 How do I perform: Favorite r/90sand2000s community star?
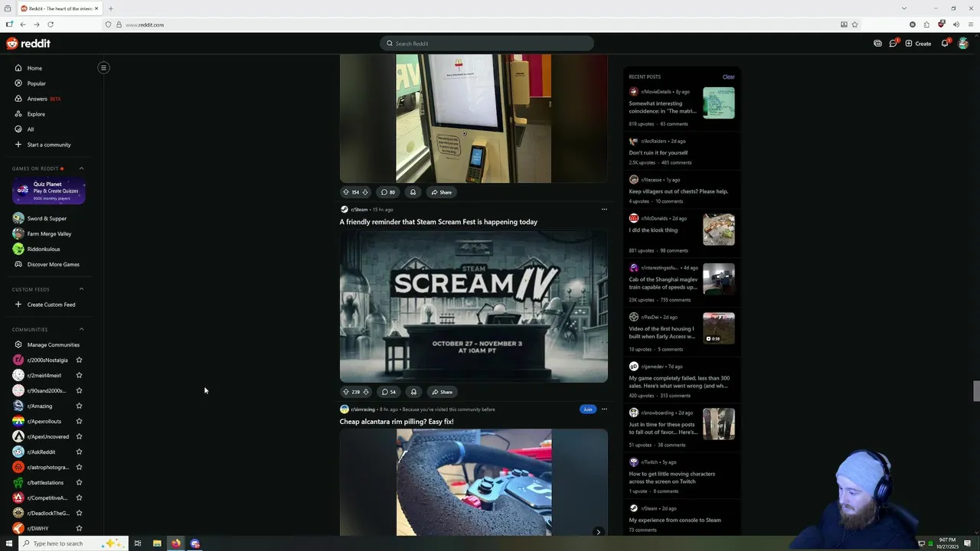pyautogui.click(x=79, y=390)
